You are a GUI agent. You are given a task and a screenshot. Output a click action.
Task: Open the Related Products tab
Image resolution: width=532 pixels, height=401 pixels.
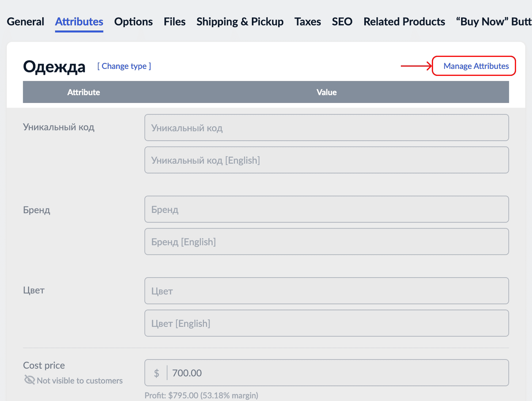click(x=404, y=22)
